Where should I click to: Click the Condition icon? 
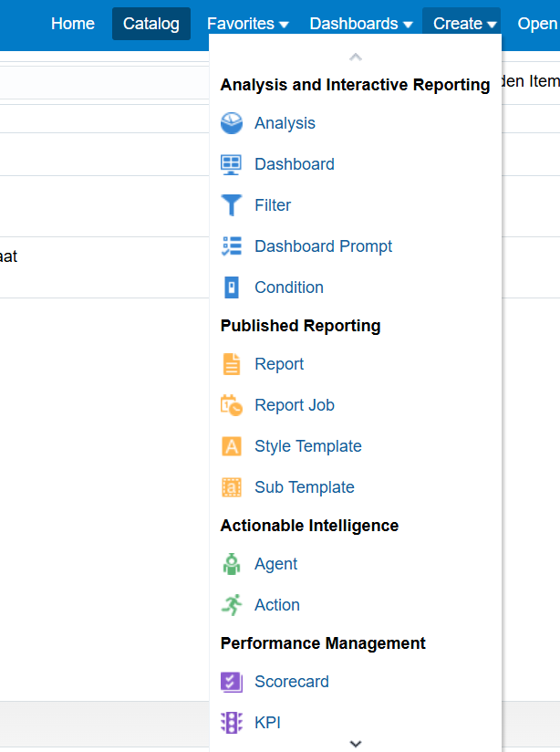click(232, 287)
